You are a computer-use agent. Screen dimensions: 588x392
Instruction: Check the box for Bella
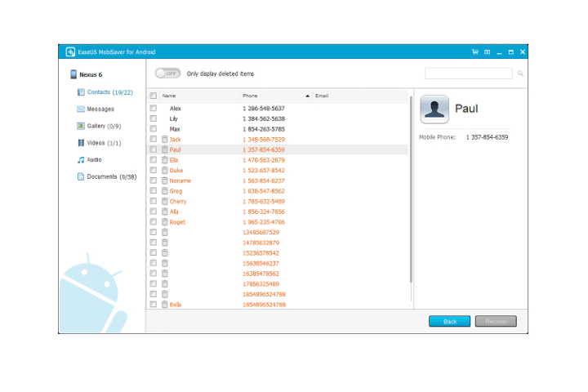(x=153, y=305)
